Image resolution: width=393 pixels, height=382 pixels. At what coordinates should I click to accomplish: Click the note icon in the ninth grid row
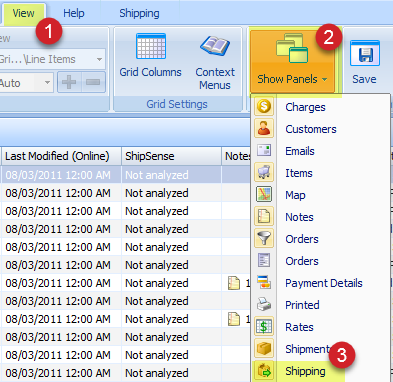click(x=234, y=319)
